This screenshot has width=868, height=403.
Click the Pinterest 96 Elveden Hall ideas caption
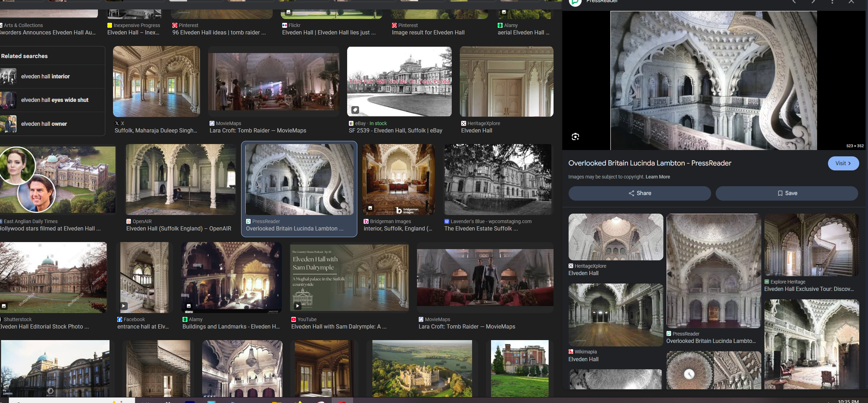click(x=219, y=33)
